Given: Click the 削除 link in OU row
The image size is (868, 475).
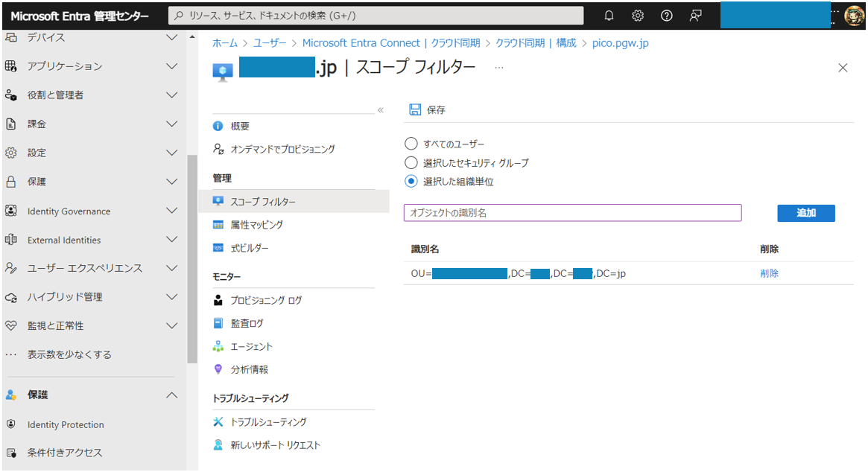Looking at the screenshot, I should [x=769, y=273].
